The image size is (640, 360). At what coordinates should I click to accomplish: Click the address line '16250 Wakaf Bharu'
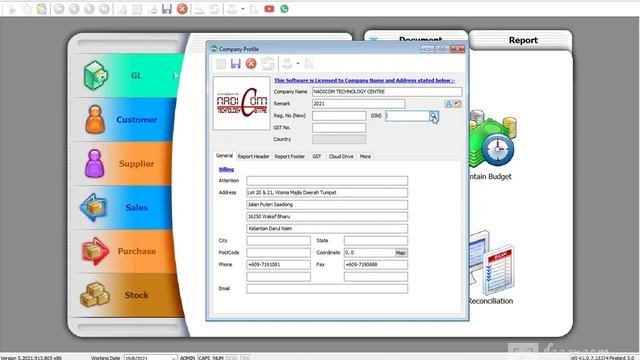(x=327, y=217)
